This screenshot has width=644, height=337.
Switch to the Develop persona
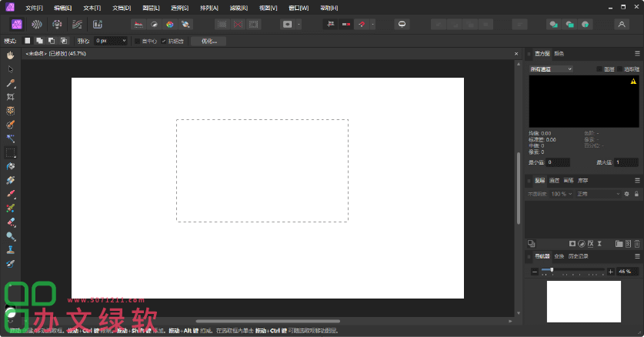tap(57, 24)
